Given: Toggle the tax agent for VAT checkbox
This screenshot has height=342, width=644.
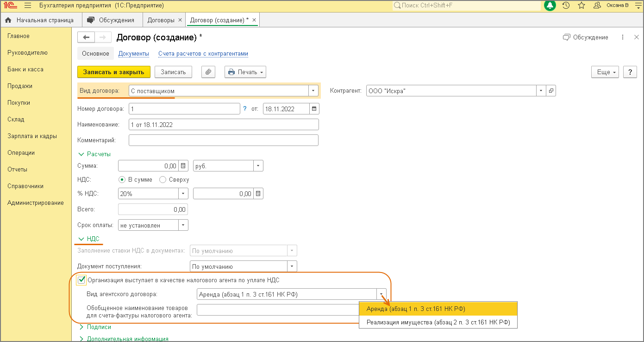Looking at the screenshot, I should [x=82, y=280].
